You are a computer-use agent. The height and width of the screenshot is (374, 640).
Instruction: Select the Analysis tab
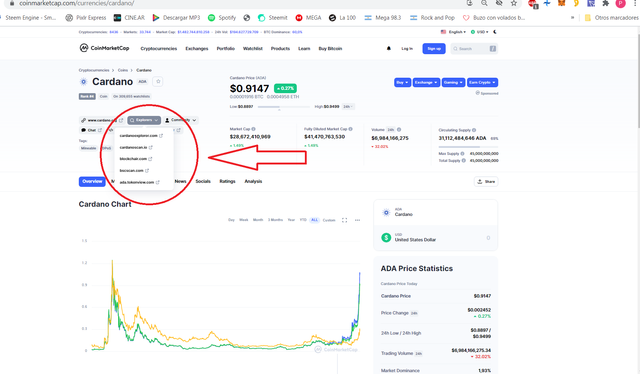click(253, 181)
